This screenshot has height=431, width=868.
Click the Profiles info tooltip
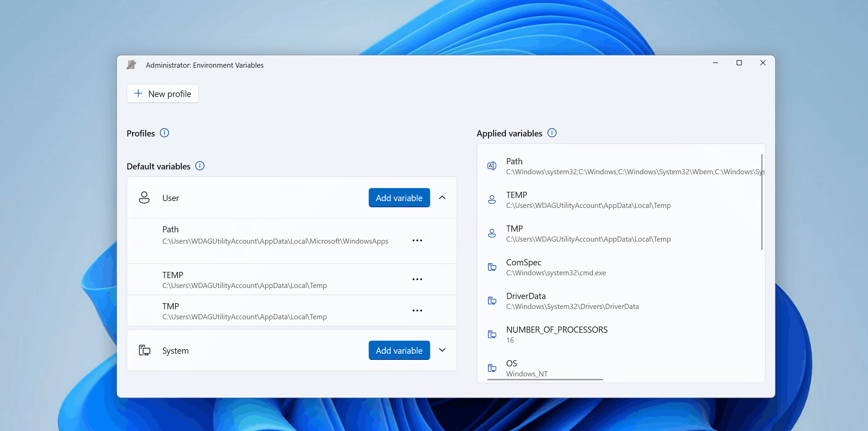[x=164, y=133]
